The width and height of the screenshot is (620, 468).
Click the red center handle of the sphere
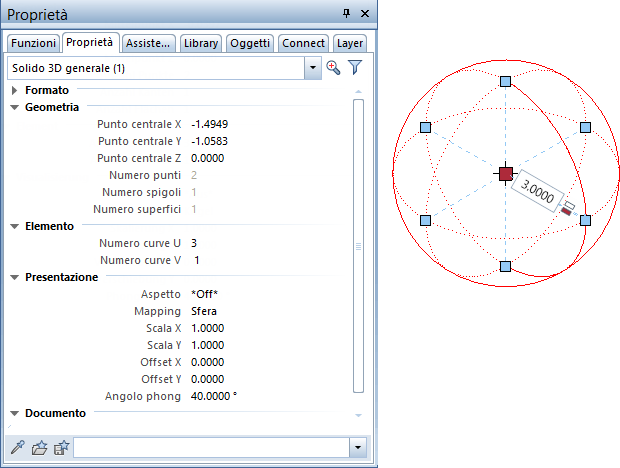tap(505, 174)
